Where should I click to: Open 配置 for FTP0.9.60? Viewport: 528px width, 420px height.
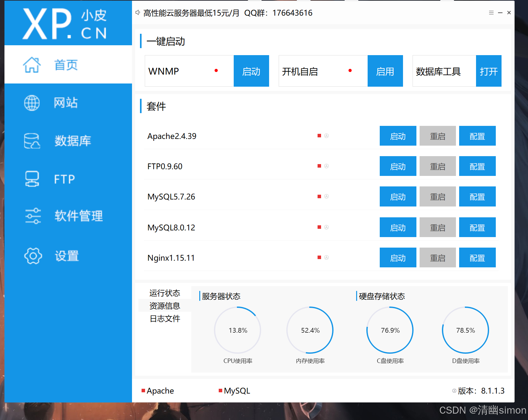click(x=477, y=166)
